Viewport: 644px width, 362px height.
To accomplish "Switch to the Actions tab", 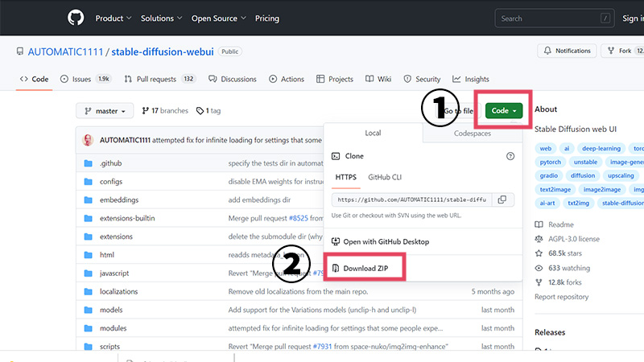I will point(287,79).
